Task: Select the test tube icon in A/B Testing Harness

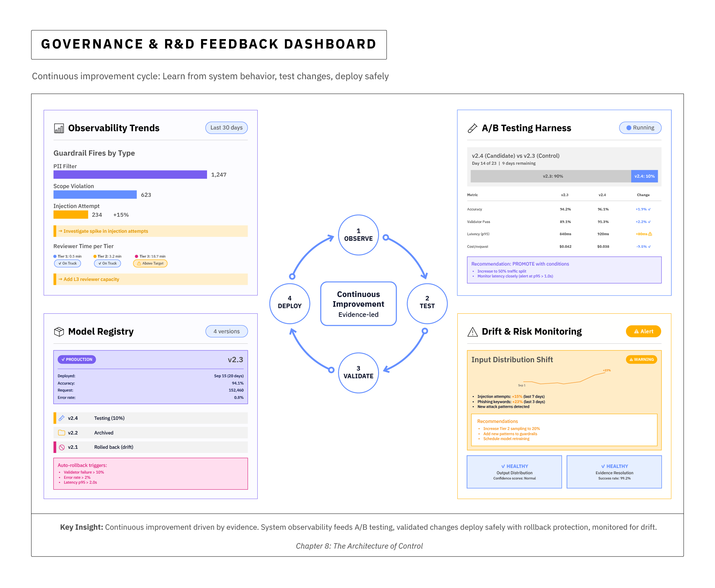Action: (x=474, y=128)
